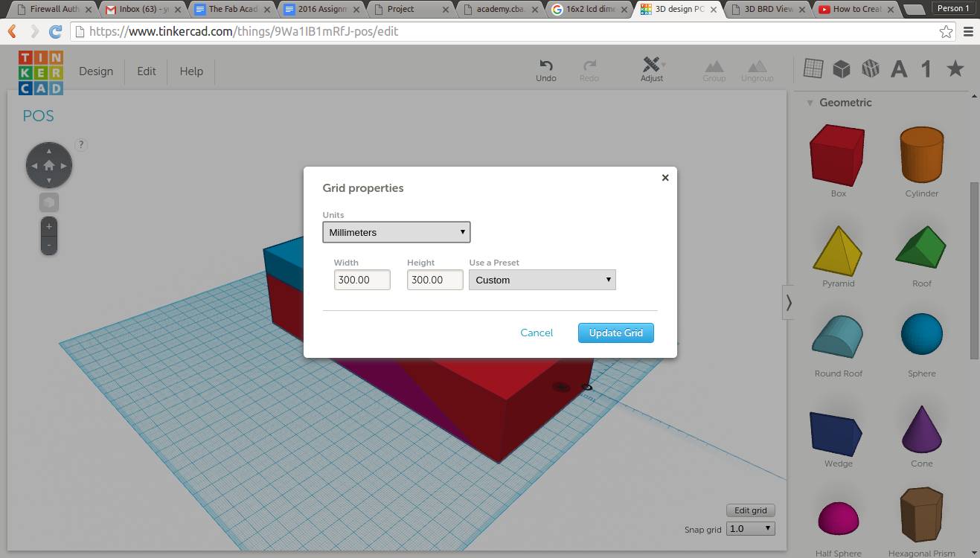Open the Design menu

tap(96, 71)
